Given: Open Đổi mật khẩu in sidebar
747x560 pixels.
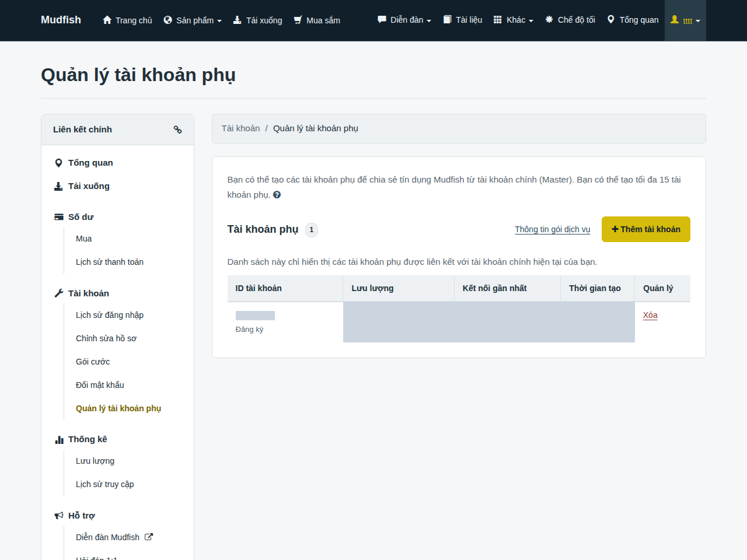Looking at the screenshot, I should [100, 385].
